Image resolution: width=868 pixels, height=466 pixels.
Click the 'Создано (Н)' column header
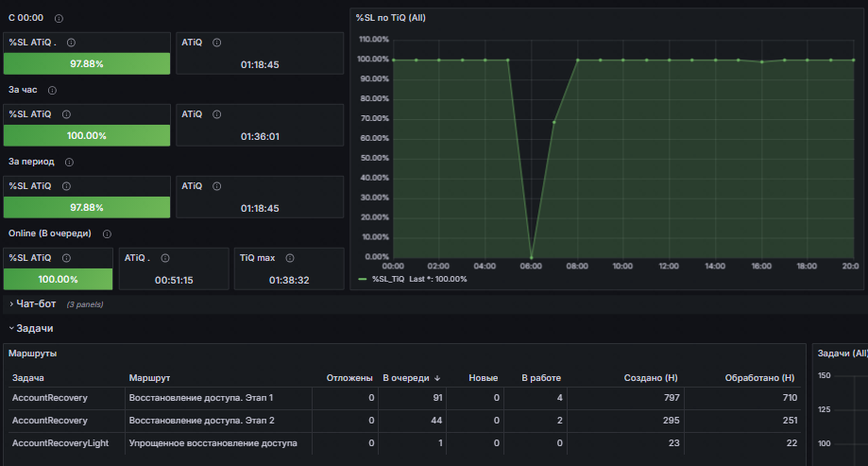pos(651,378)
